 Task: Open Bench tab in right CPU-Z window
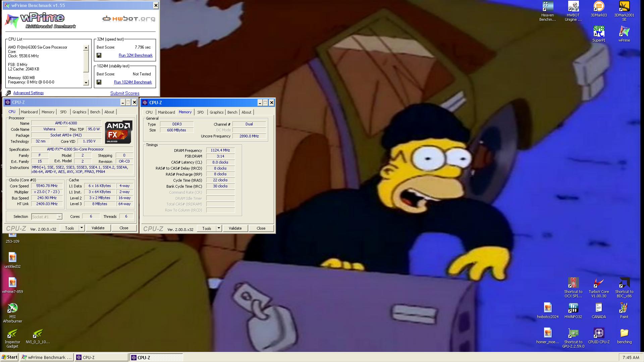tap(232, 112)
